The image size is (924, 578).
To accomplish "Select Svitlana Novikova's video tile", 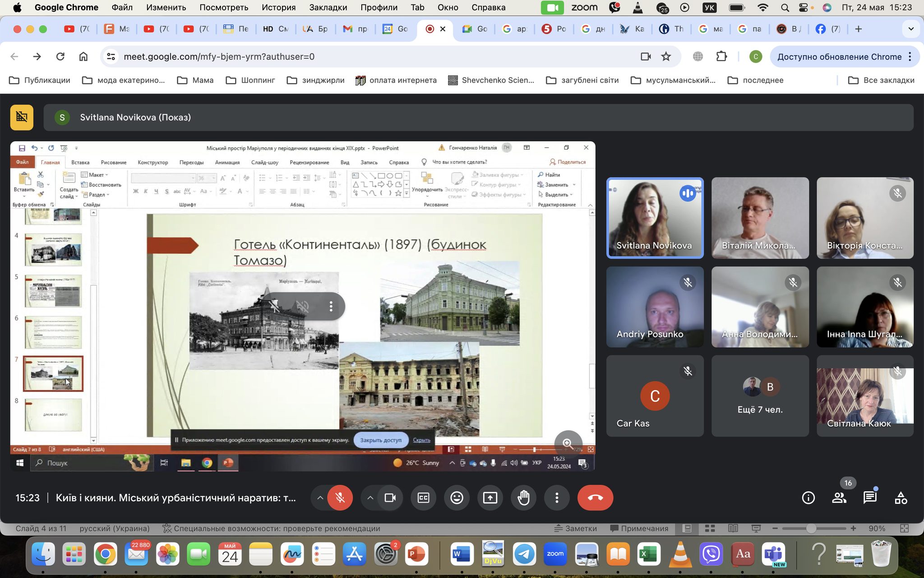I will [x=655, y=218].
